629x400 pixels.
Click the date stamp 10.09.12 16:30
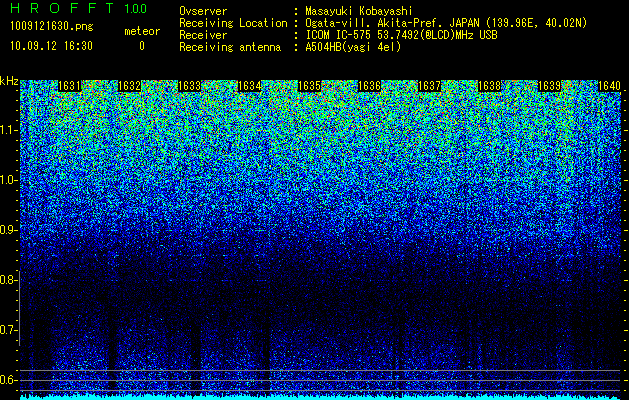coord(51,46)
